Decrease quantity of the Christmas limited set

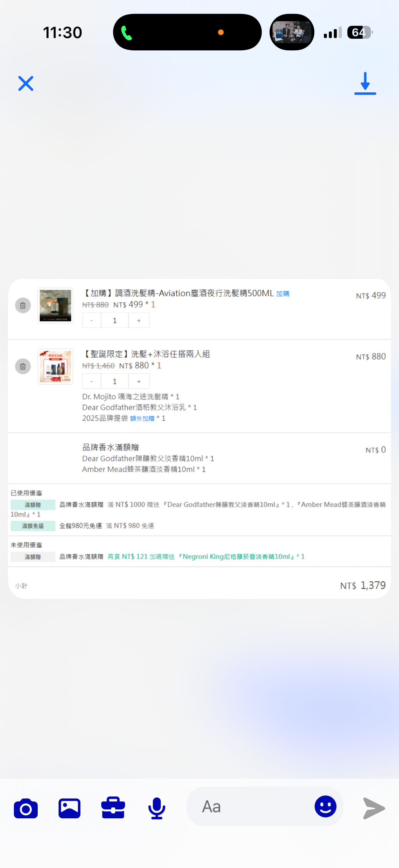92,381
